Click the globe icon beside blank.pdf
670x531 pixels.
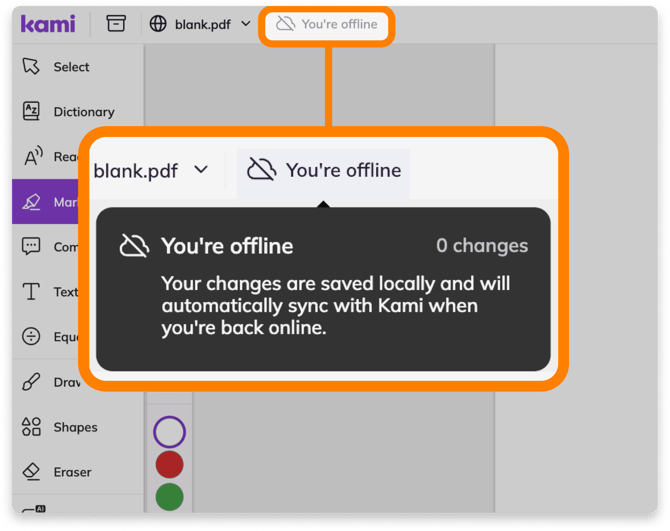158,23
